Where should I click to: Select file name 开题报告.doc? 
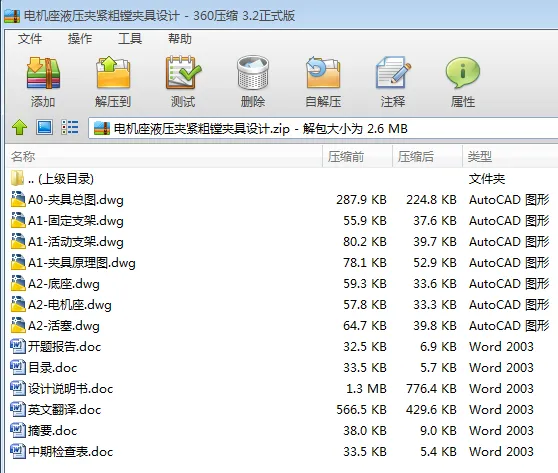click(x=64, y=347)
